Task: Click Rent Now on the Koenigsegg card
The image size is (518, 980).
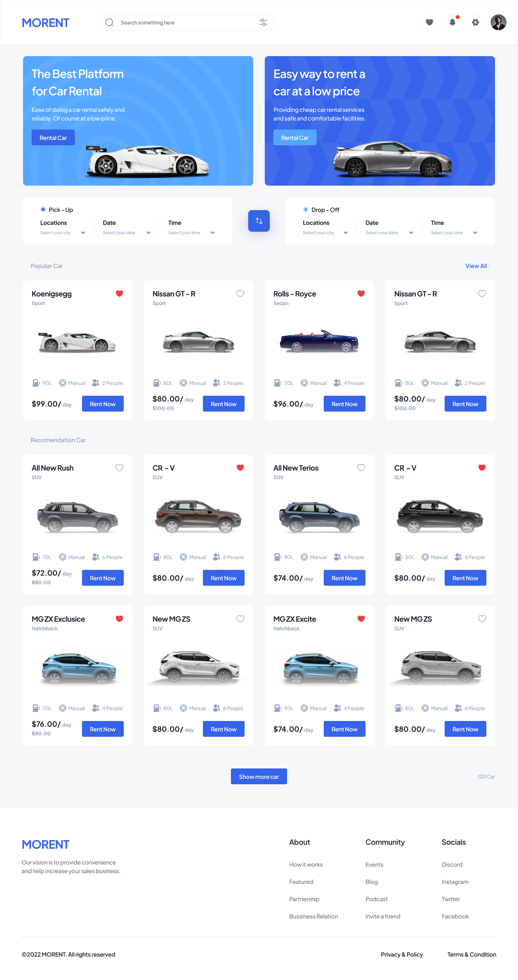Action: pos(103,404)
